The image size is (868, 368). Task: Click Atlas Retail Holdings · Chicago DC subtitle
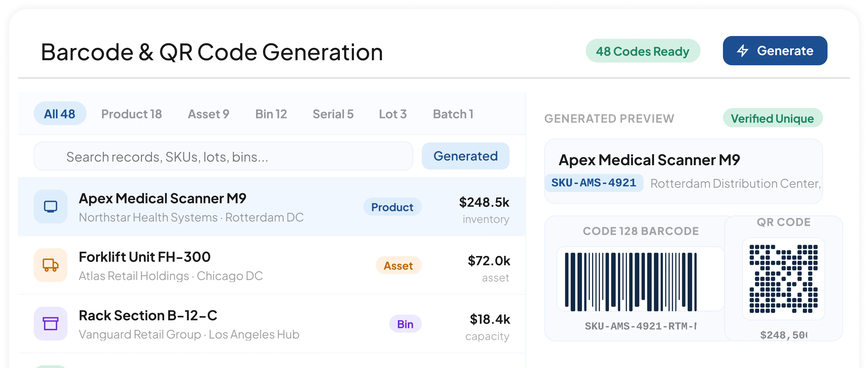pos(171,276)
